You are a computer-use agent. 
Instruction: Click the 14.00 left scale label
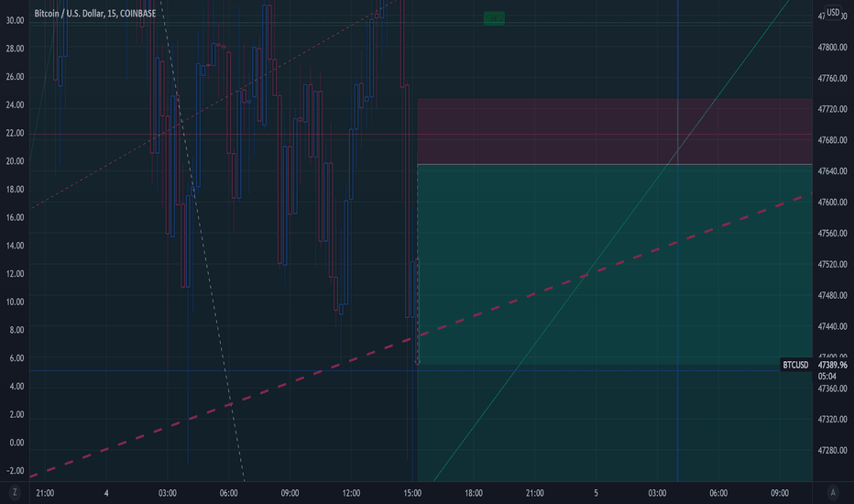point(15,246)
